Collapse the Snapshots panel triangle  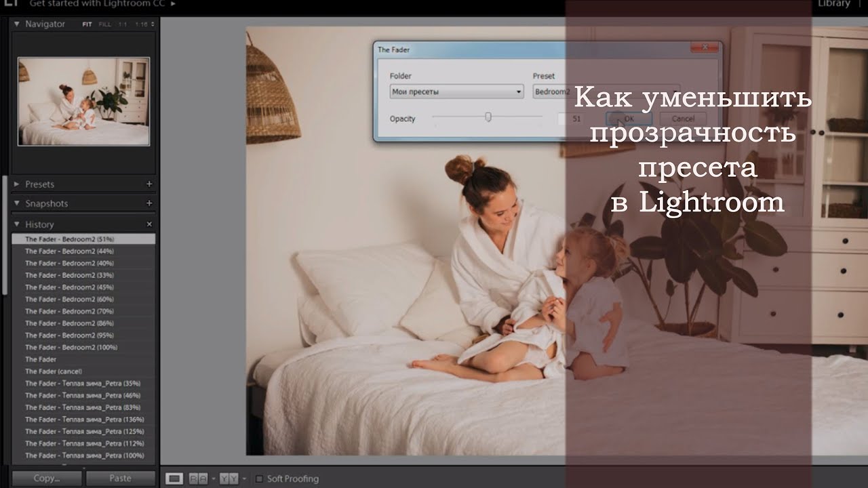click(17, 203)
